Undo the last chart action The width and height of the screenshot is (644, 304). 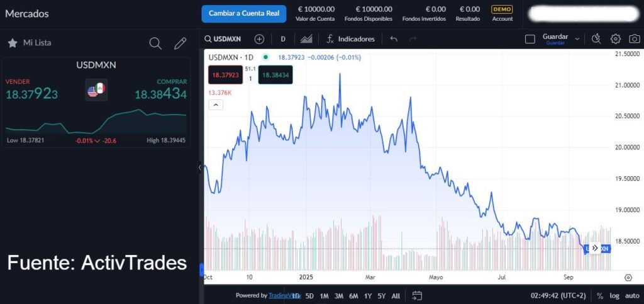394,39
